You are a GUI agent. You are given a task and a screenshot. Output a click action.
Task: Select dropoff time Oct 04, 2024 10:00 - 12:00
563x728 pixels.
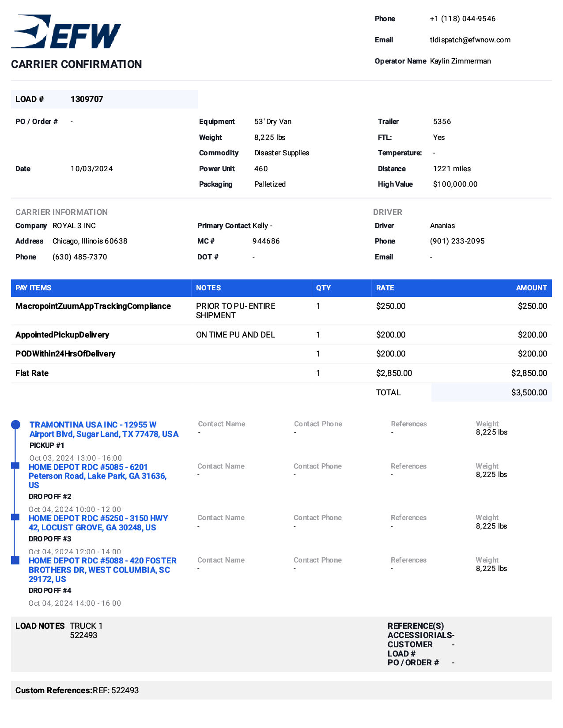(75, 509)
